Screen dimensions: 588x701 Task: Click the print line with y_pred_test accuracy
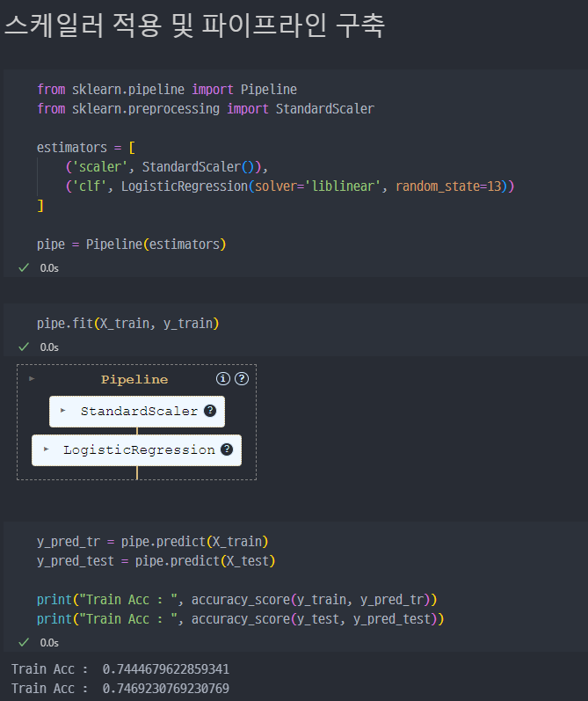(x=240, y=619)
